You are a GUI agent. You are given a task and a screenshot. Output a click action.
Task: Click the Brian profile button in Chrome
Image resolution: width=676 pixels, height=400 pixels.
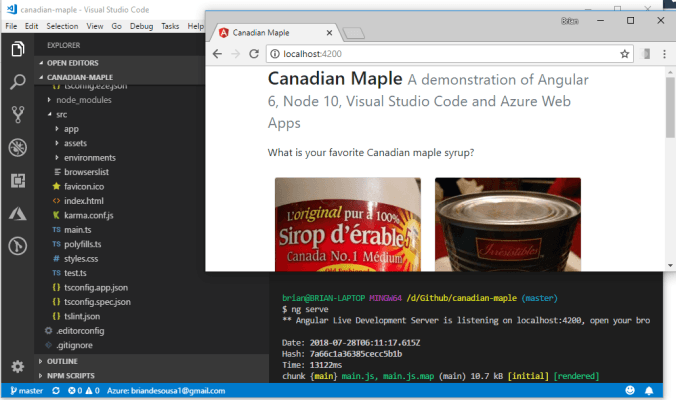click(570, 21)
